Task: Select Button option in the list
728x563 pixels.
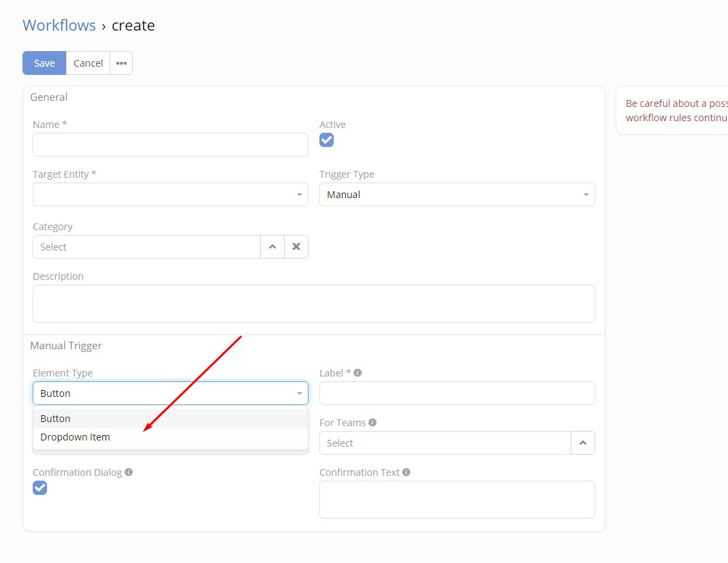Action: 55,419
